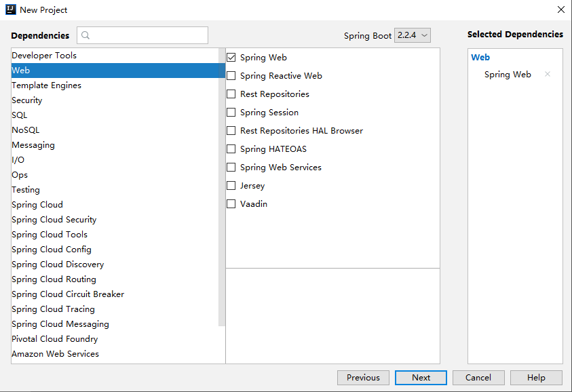Enable the Vaadin checkbox
This screenshot has height=392, width=572.
point(231,203)
